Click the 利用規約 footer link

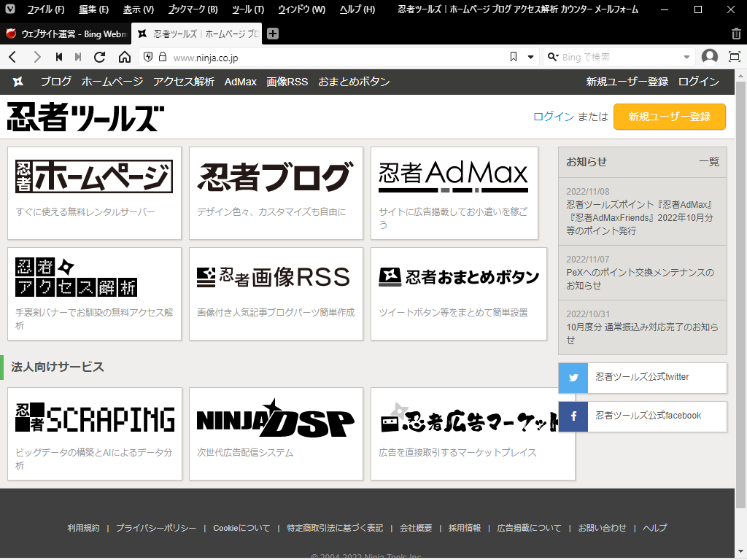pos(83,528)
